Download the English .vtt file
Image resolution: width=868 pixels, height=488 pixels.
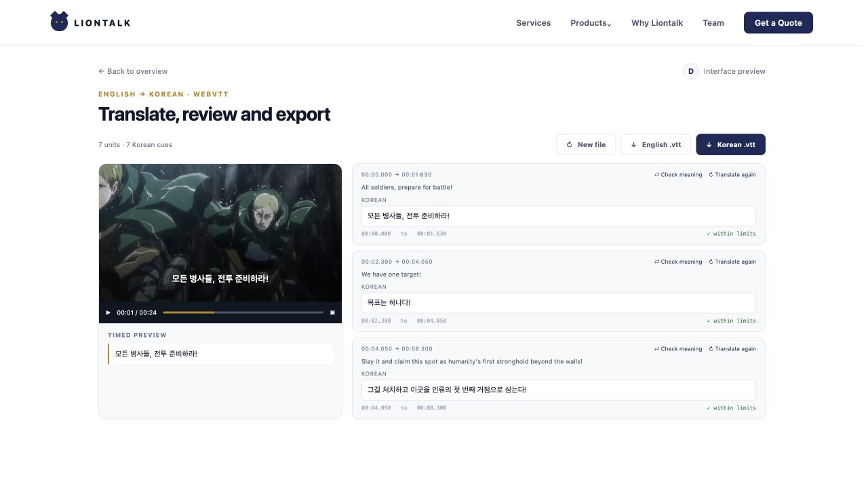656,144
